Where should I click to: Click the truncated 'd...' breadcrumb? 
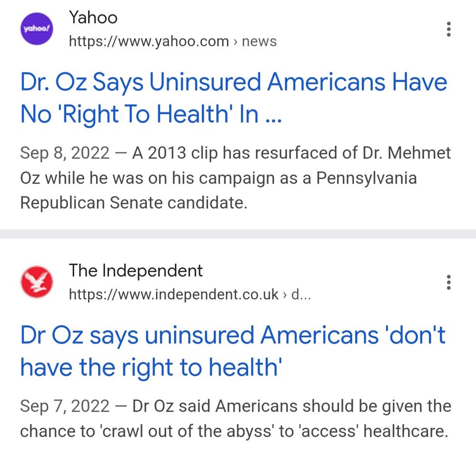pyautogui.click(x=301, y=294)
